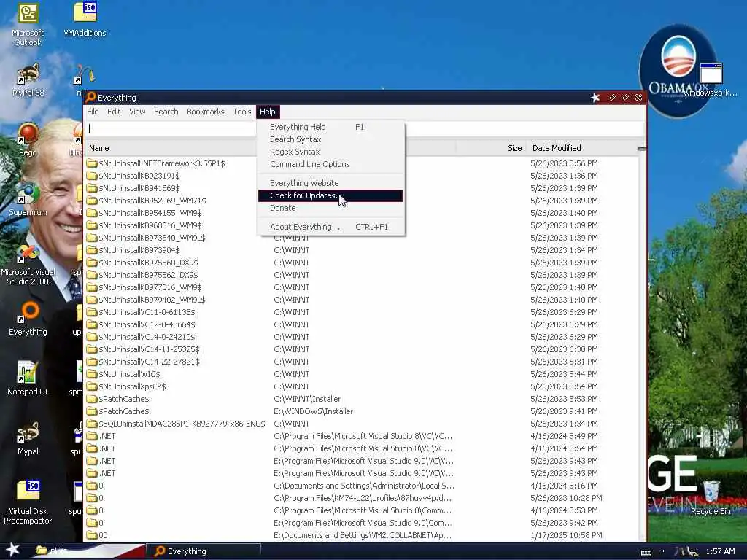Open Everything Website menu entry
This screenshot has height=560, width=747.
point(330,183)
